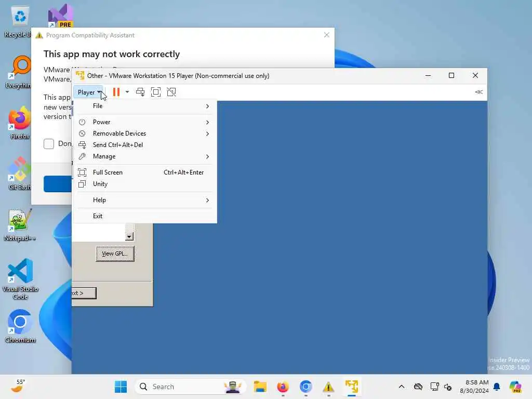This screenshot has width=532, height=399.
Task: Switch to Firefox in taskbar
Action: point(283,387)
